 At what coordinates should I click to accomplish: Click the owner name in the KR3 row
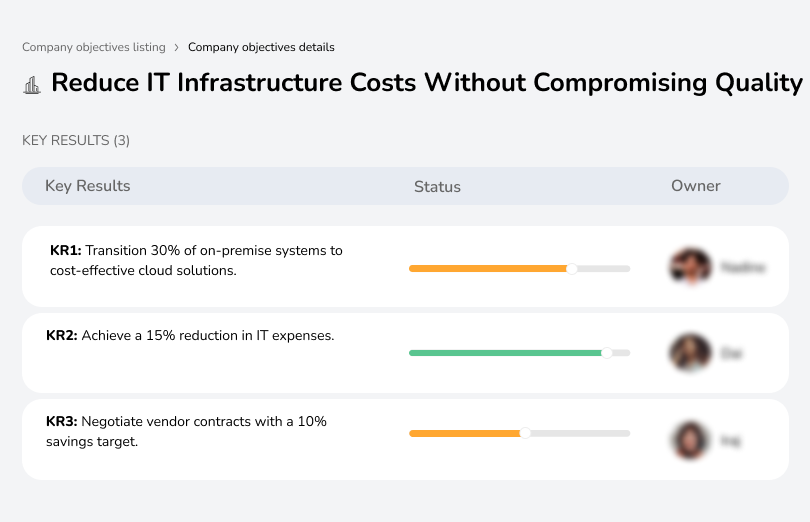[x=731, y=440]
